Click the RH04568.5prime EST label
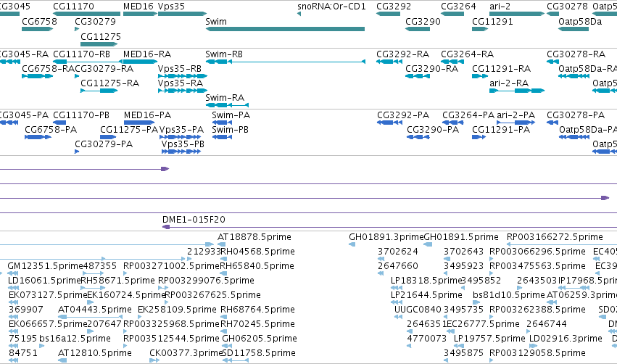The image size is (617, 364). [x=257, y=252]
